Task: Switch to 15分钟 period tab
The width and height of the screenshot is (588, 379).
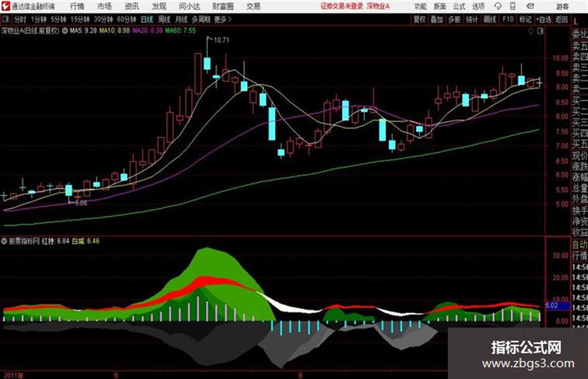Action: click(x=80, y=19)
